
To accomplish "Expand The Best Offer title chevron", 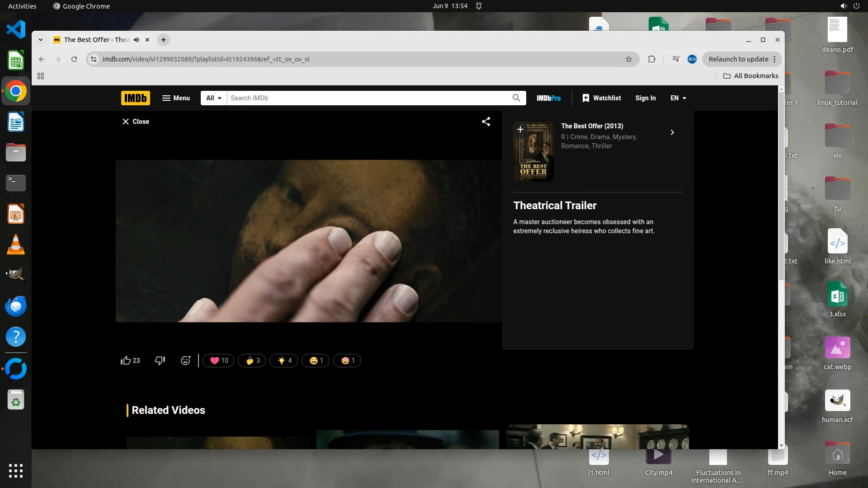I will (x=672, y=132).
